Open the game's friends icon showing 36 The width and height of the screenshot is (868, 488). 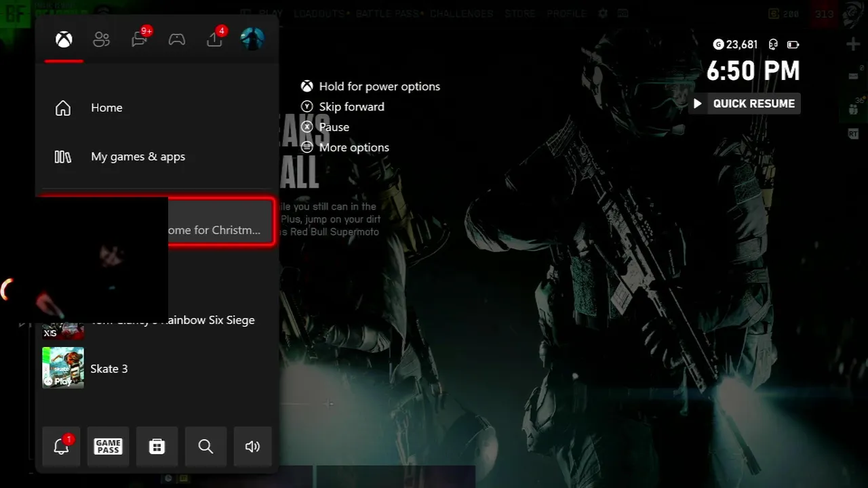pyautogui.click(x=854, y=107)
